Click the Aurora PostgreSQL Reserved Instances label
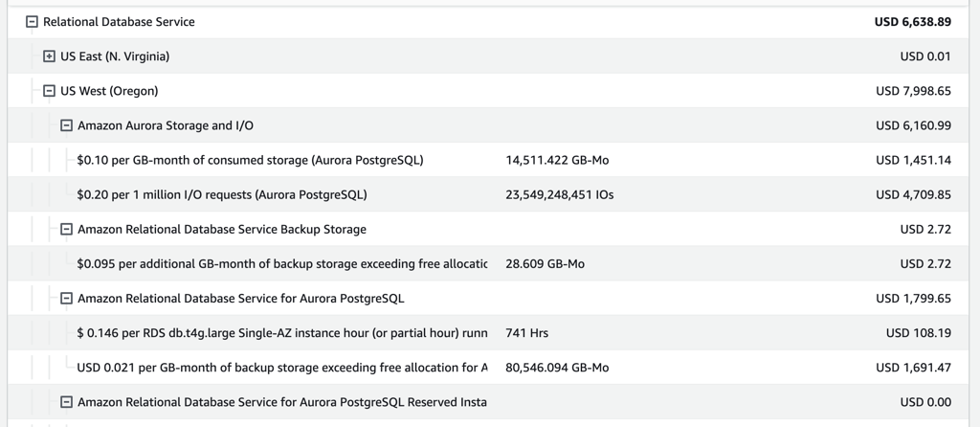Screen dimensions: 980x427 pyautogui.click(x=282, y=402)
